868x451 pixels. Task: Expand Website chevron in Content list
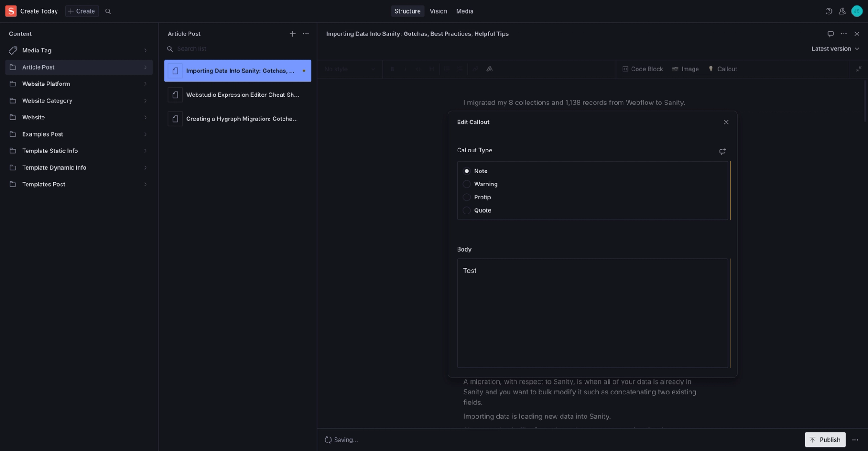145,118
